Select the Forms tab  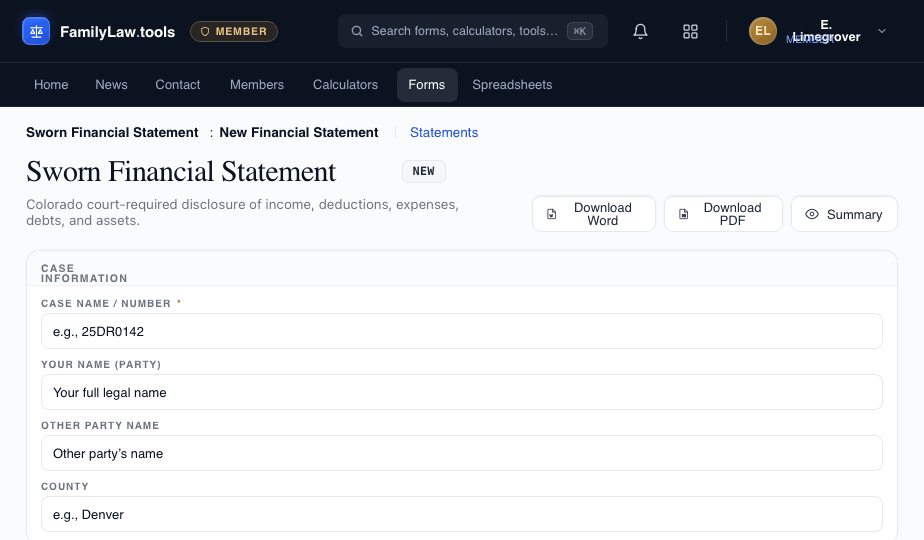coord(427,85)
